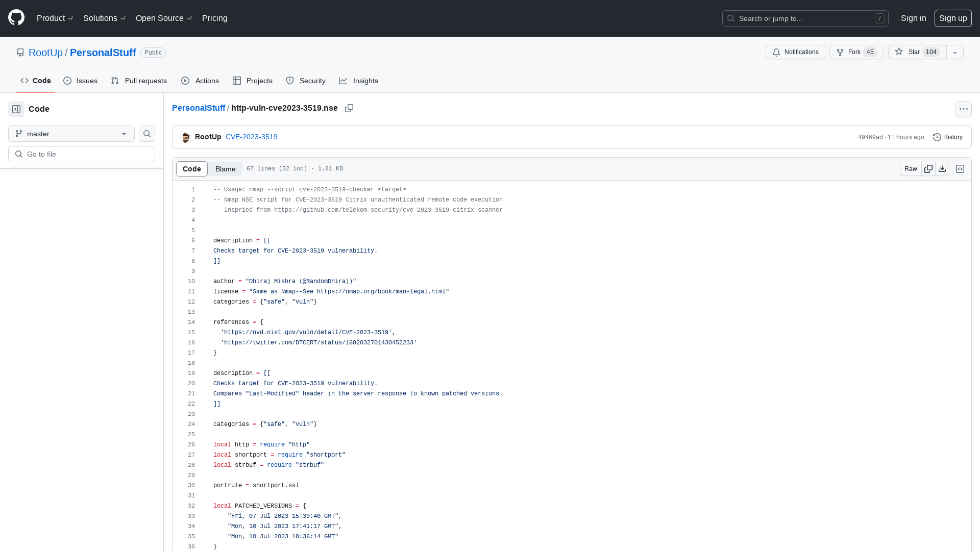Open the RootUp owner link
Image resolution: width=980 pixels, height=551 pixels.
(45, 53)
